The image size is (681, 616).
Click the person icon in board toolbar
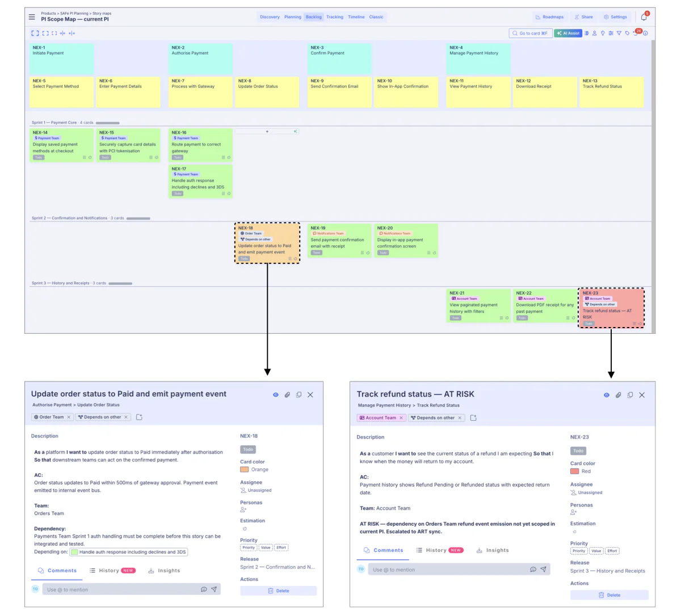coord(594,33)
